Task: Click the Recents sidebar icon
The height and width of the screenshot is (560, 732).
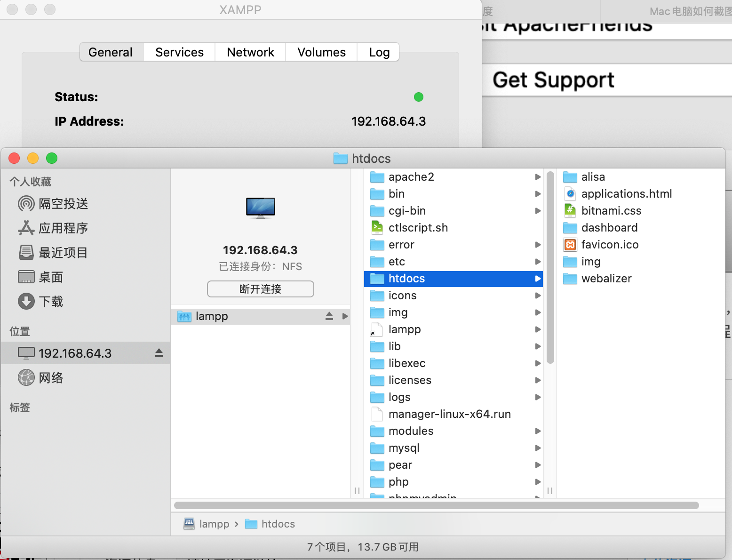Action: [x=26, y=253]
